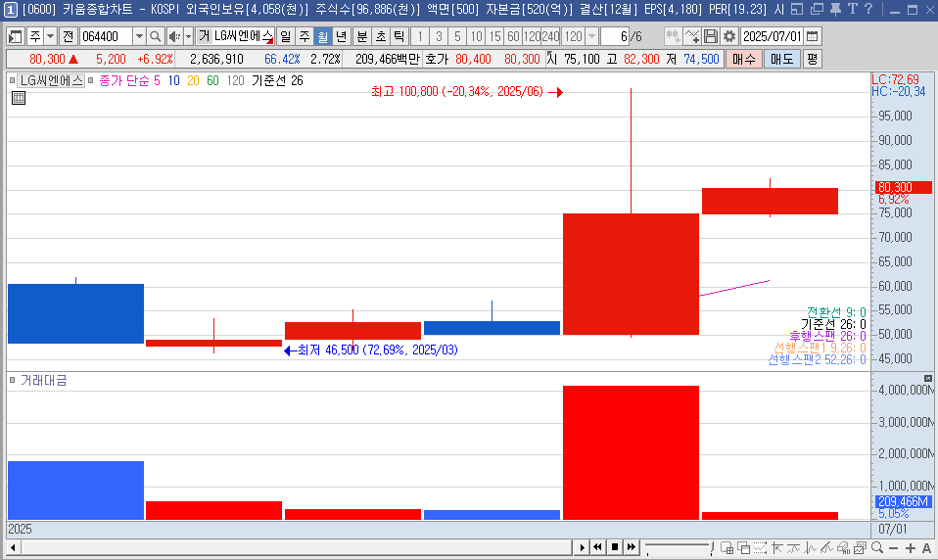This screenshot has width=938, height=560.
Task: Click the candlestick compare chart icon
Action: 673,36
